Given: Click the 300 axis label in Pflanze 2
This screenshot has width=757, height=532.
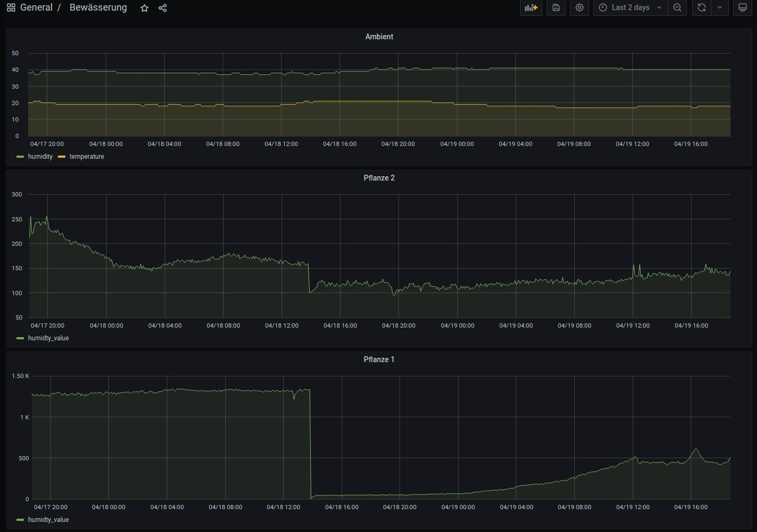Looking at the screenshot, I should pos(17,194).
